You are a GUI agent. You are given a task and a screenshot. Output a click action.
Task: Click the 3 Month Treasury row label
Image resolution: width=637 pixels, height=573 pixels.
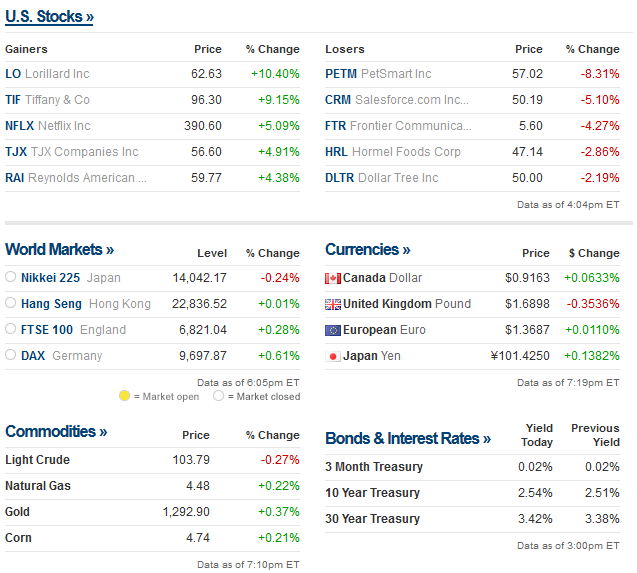pyautogui.click(x=374, y=467)
